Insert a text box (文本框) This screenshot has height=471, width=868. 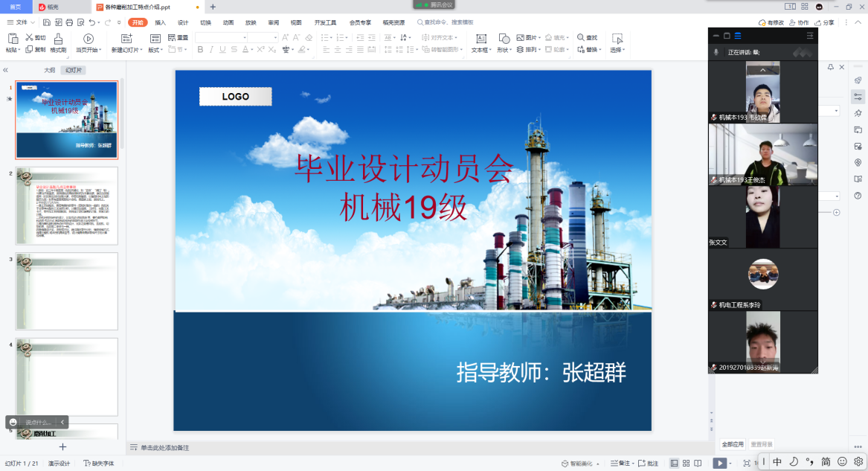[x=480, y=39]
